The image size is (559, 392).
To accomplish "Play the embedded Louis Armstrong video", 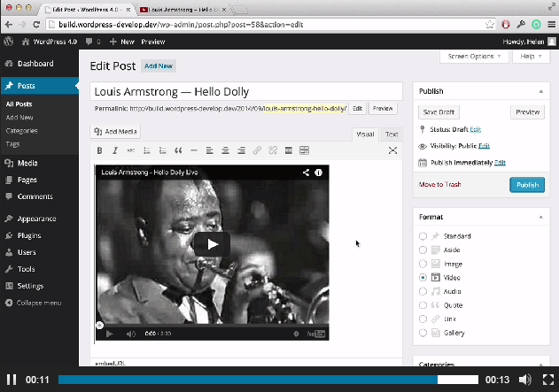I will click(212, 244).
